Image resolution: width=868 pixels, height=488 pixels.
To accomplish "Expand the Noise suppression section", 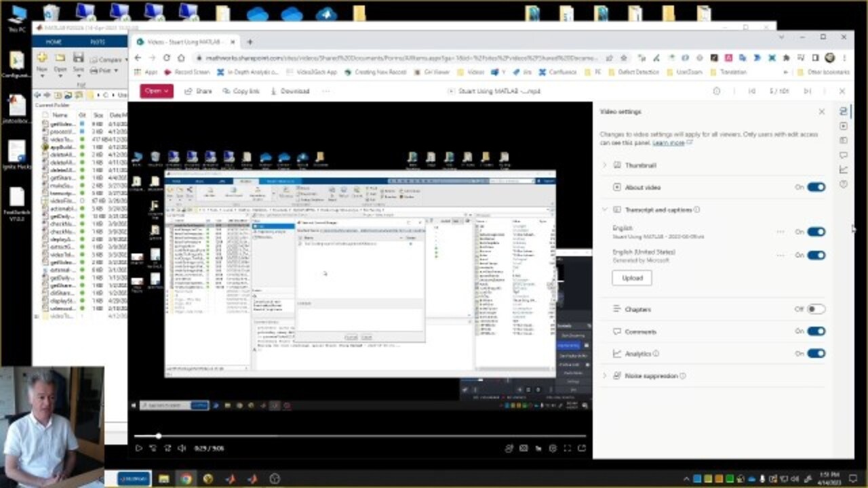I will pos(605,375).
